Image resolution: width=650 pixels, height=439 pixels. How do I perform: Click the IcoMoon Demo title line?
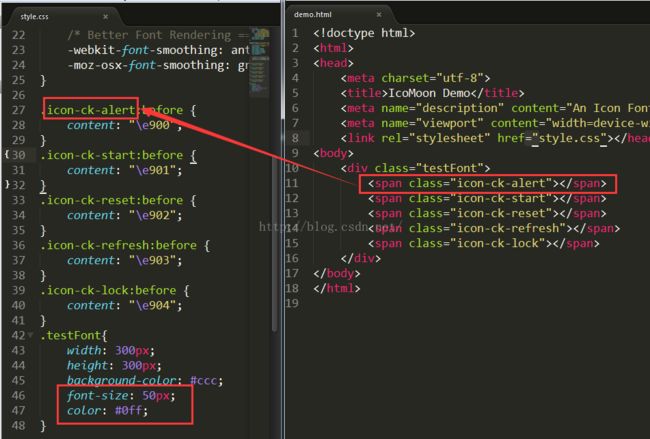(432, 93)
